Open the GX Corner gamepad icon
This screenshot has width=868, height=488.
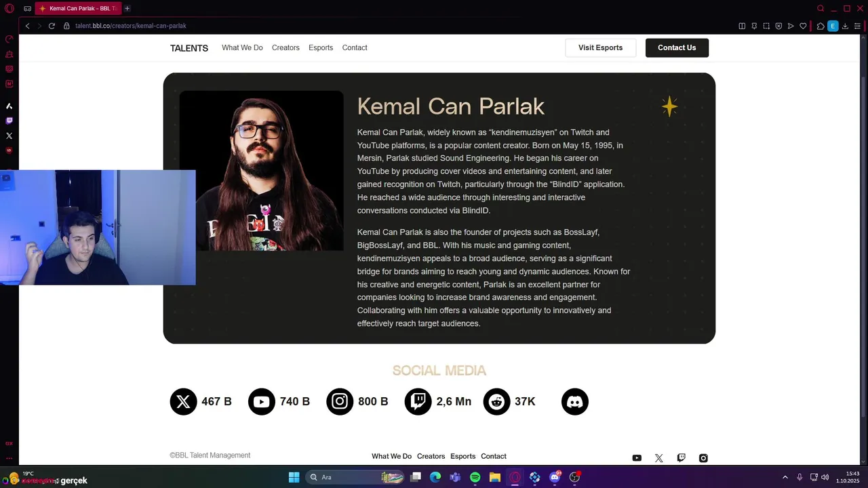27,8
